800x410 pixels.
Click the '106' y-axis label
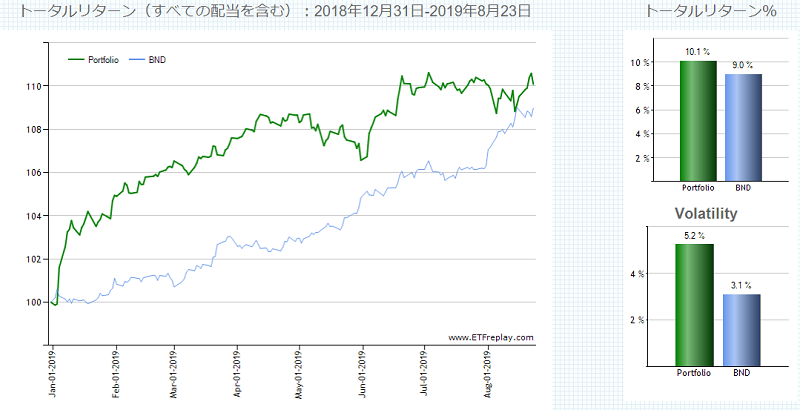[x=34, y=173]
